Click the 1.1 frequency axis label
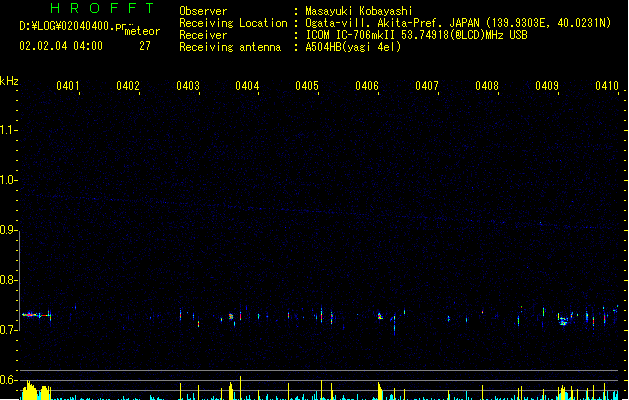This screenshot has height=400, width=629. [x=8, y=130]
